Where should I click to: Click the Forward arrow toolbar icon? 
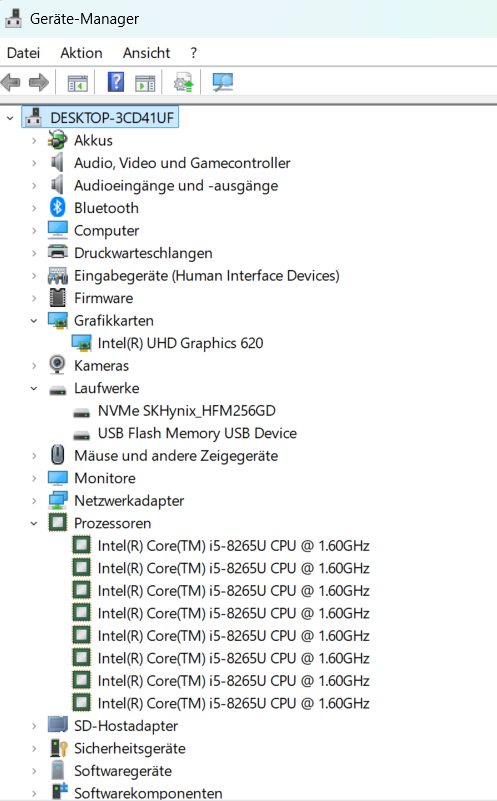click(x=39, y=82)
